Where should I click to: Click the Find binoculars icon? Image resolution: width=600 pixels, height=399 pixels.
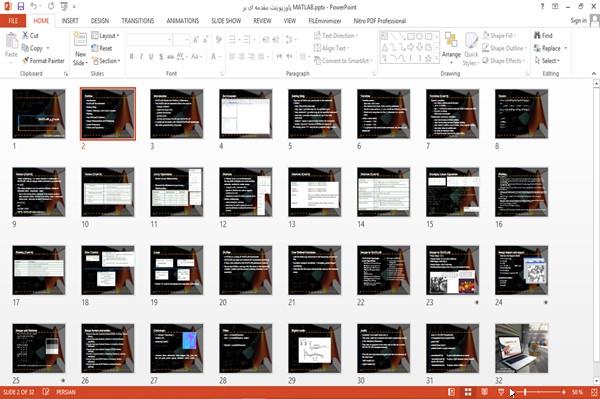[x=538, y=35]
